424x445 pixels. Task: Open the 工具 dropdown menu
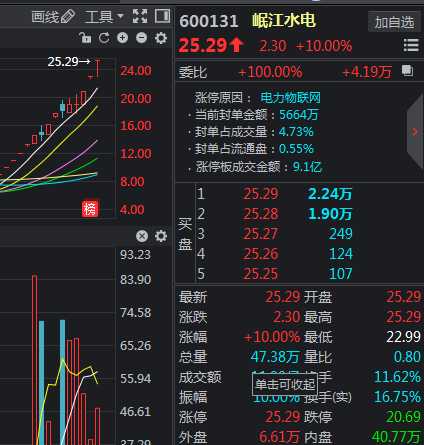104,16
